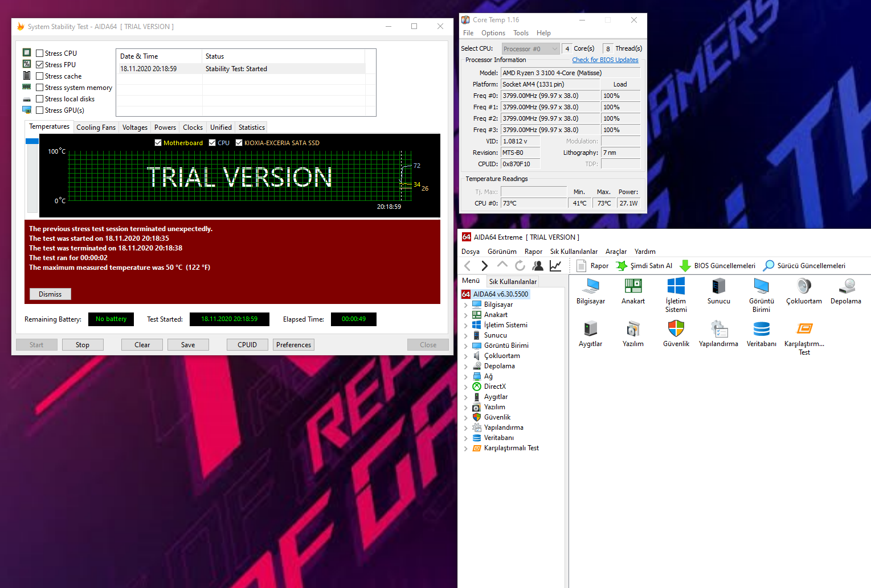This screenshot has height=588, width=871.
Task: Click the Clear button
Action: click(x=142, y=345)
